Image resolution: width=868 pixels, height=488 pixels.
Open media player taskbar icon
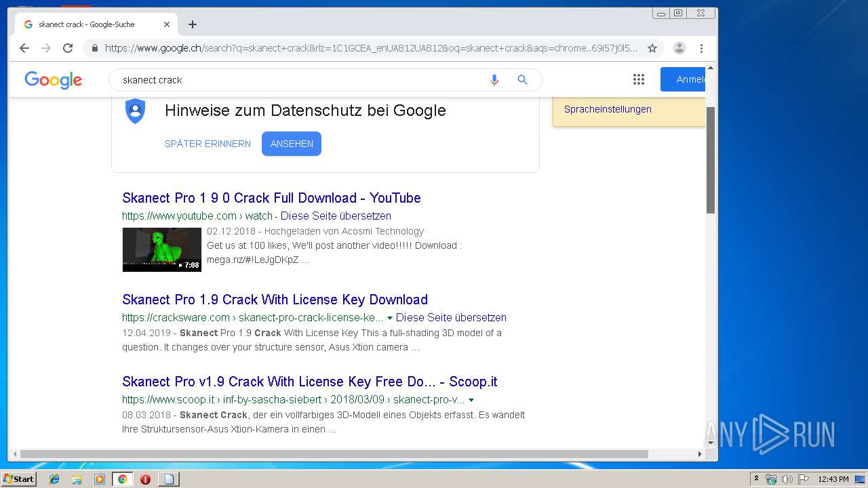(100, 479)
